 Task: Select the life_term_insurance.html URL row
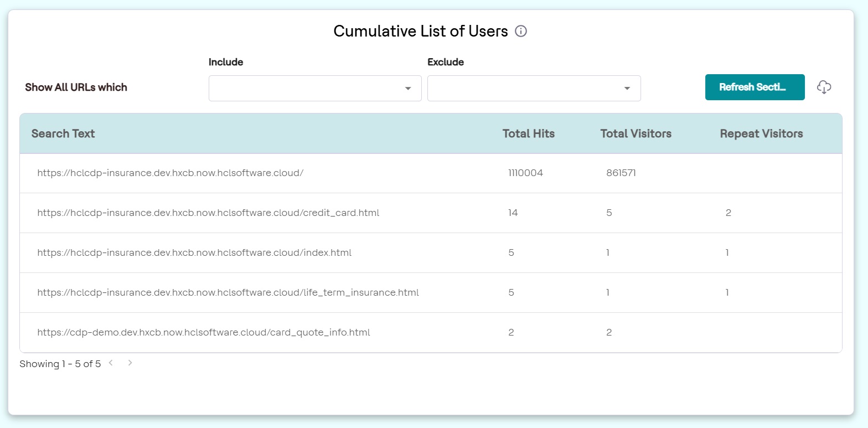pyautogui.click(x=228, y=292)
